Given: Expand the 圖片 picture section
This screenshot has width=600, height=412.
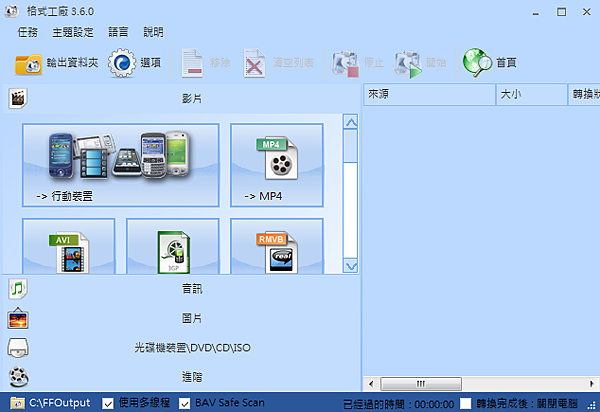Looking at the screenshot, I should pyautogui.click(x=181, y=318).
